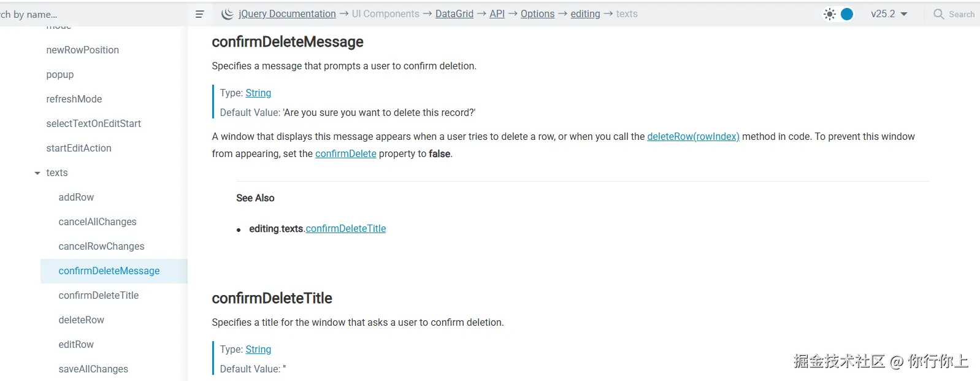980x381 pixels.
Task: Select confirmDeleteTitle in sidebar
Action: 99,296
